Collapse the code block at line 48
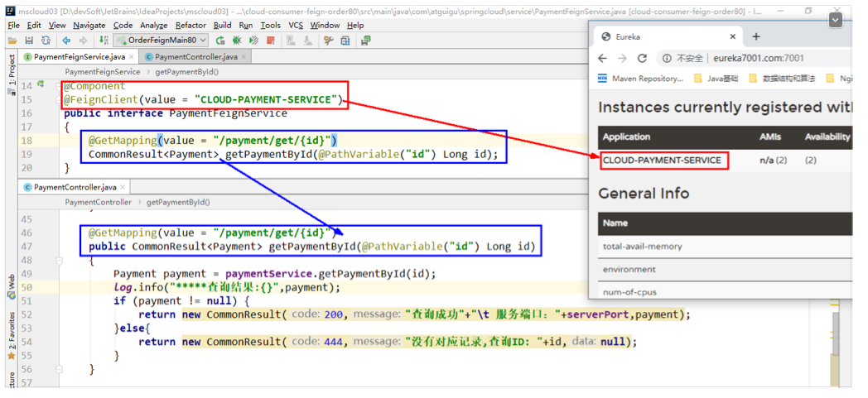Screen dimensions: 868x398 tap(59, 261)
